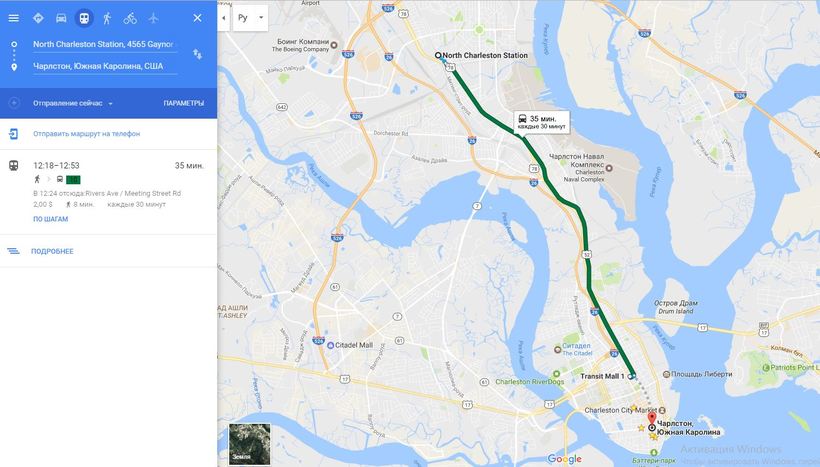Open ПАРАМЕТРЫ route options

click(184, 103)
